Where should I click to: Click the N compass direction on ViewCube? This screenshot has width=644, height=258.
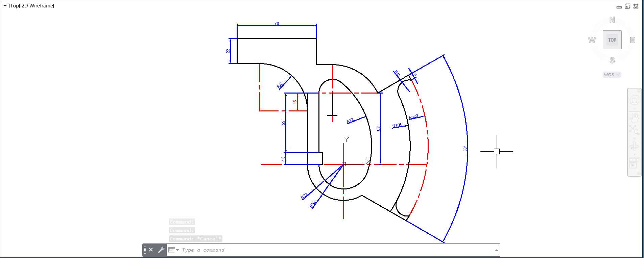click(x=612, y=20)
